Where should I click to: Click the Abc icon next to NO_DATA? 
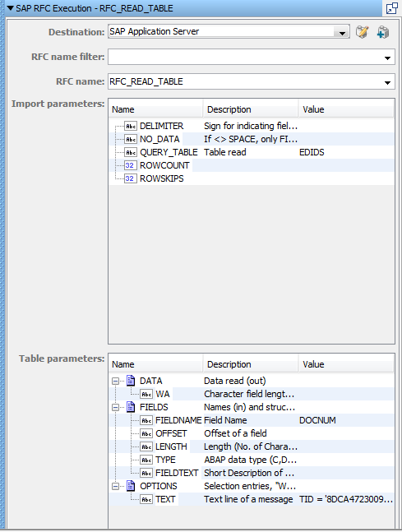point(131,139)
